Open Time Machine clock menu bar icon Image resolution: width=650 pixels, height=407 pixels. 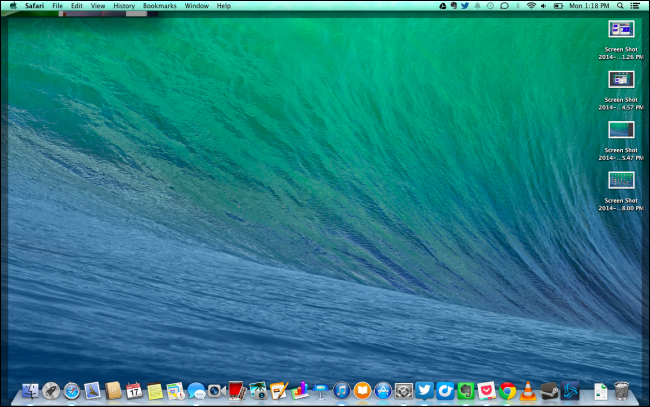tap(490, 6)
